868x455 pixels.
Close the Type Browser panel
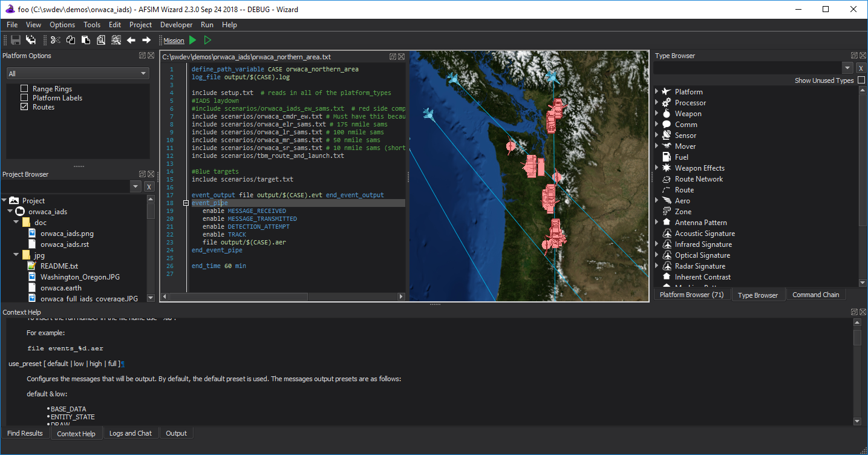862,56
